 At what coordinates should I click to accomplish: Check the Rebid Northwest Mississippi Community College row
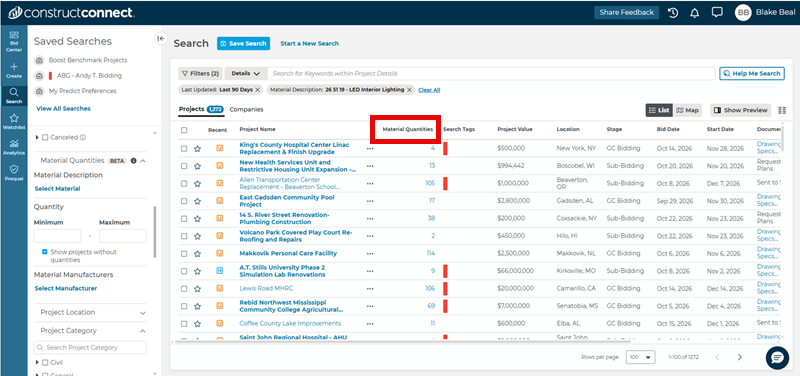pos(184,306)
